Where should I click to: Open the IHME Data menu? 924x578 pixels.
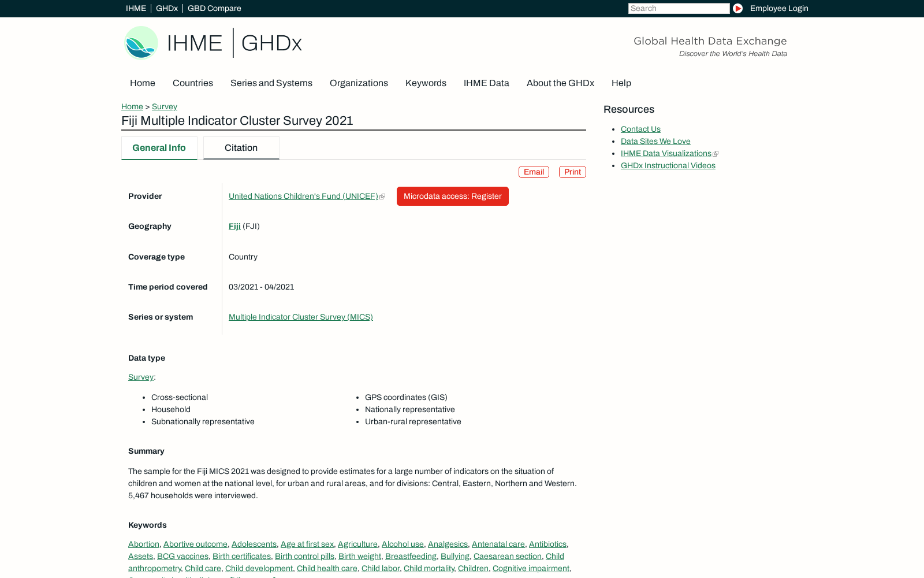pyautogui.click(x=486, y=83)
